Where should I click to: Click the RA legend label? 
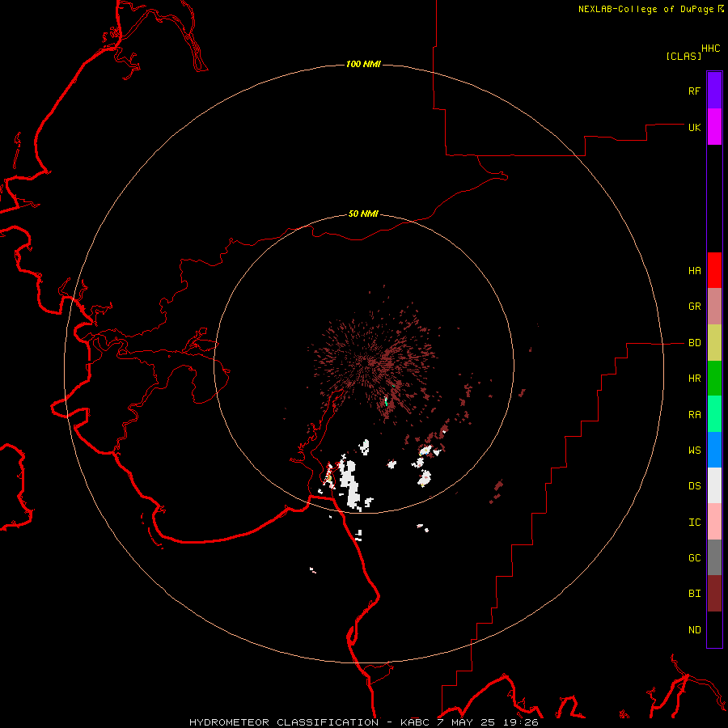coord(694,415)
